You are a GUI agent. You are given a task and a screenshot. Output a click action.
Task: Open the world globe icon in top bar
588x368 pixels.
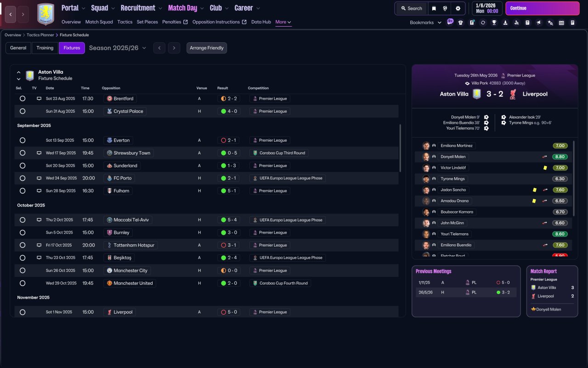click(x=445, y=8)
